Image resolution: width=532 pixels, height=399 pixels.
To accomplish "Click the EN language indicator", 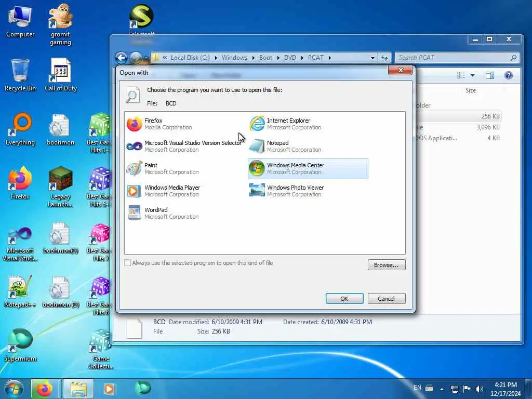I will coord(417,388).
